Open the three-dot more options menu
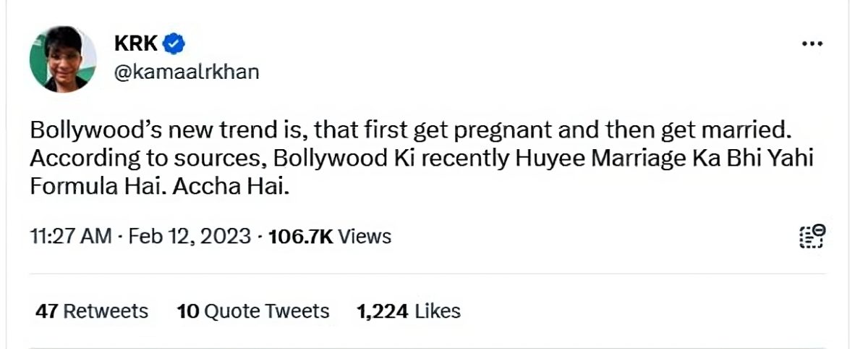Screen dimensions: 868x349 tap(813, 45)
